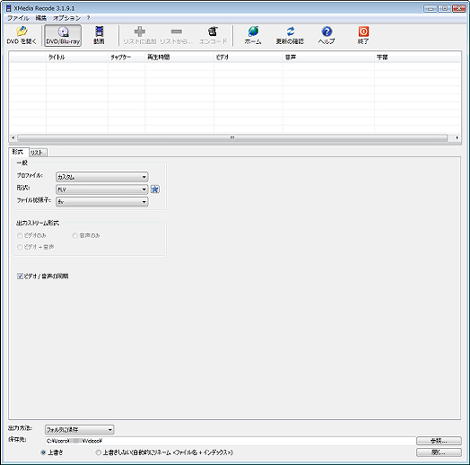Click the タイトル column header
The height and width of the screenshot is (465, 470).
(77, 57)
